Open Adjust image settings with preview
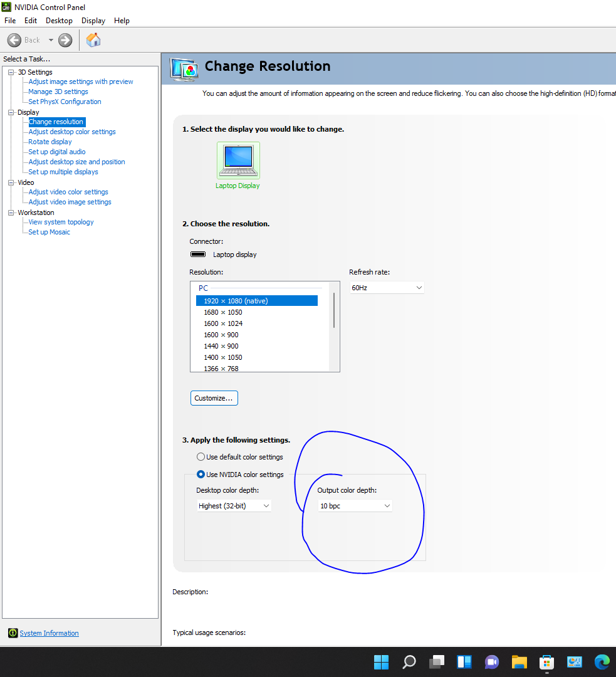Viewport: 616px width, 677px height. pyautogui.click(x=81, y=81)
